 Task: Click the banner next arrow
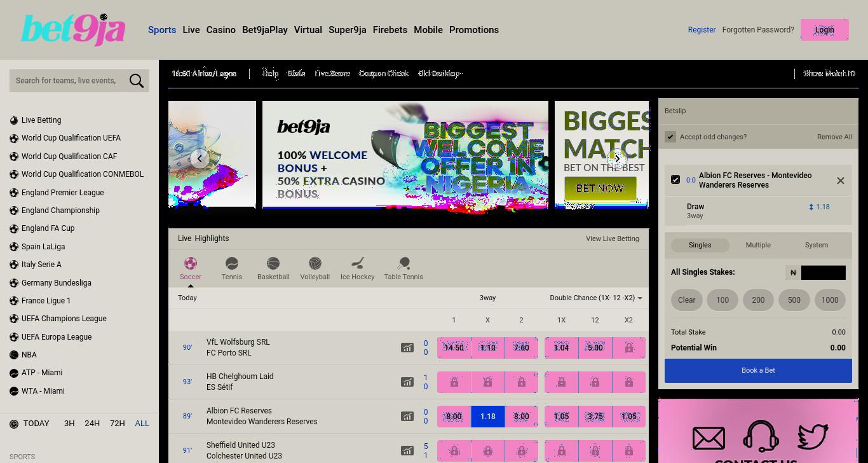(x=617, y=158)
